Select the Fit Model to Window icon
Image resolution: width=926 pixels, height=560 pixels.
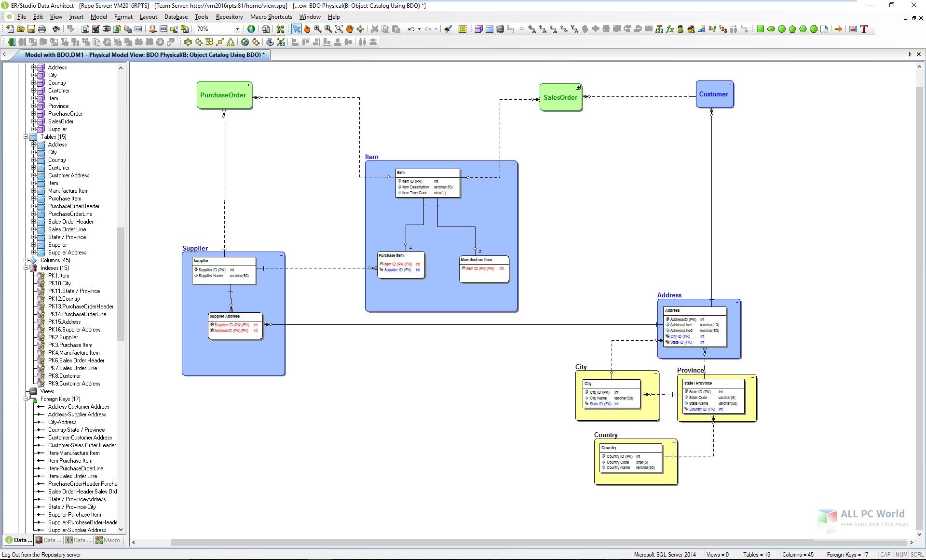(338, 29)
